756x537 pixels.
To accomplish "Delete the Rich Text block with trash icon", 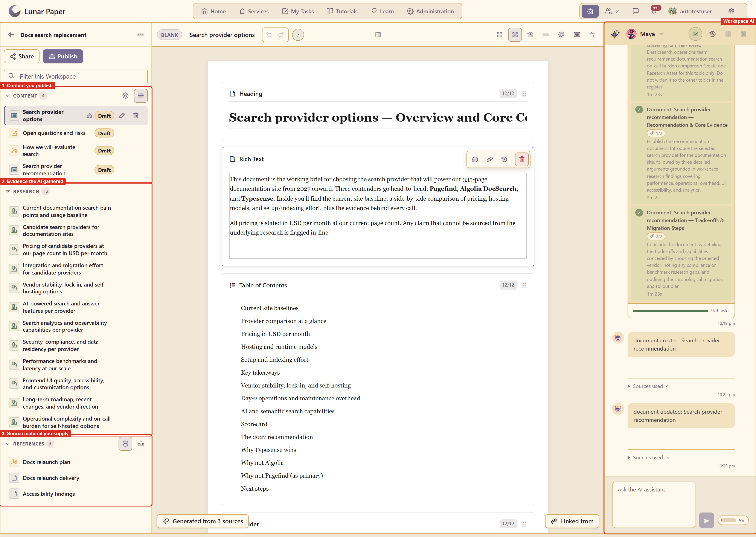I will [522, 159].
